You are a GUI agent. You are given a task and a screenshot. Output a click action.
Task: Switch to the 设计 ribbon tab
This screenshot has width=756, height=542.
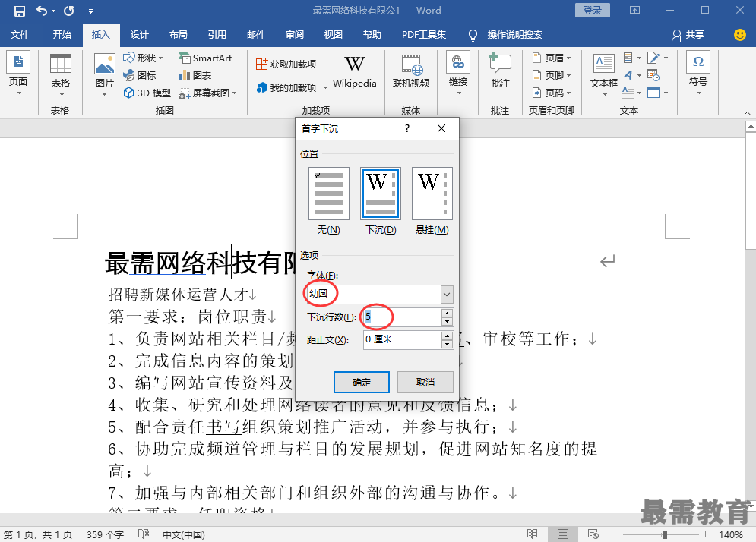tap(139, 35)
